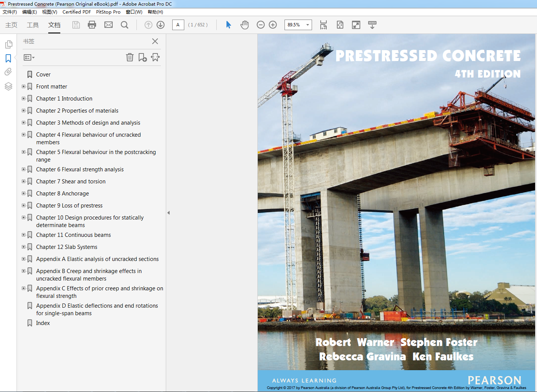The image size is (537, 392).
Task: Jump to Appendix C Effects of prior creep
Action: (100, 292)
